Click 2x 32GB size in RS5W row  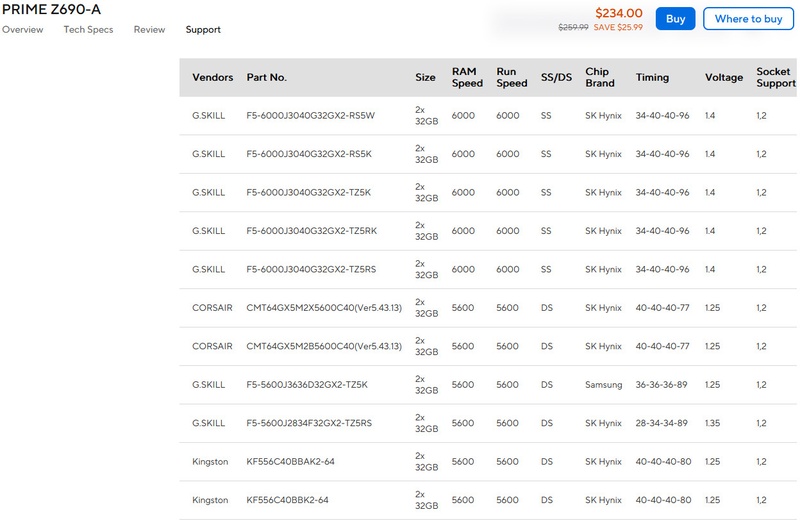[x=426, y=115]
